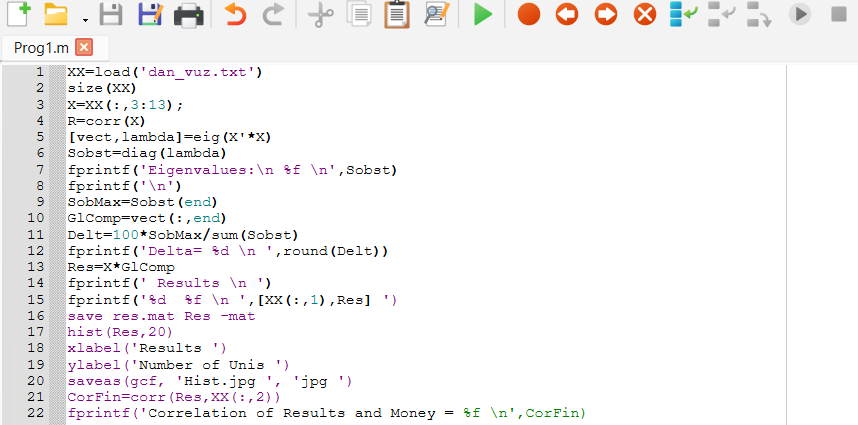Go to previous breakpoint
Image resolution: width=858 pixels, height=425 pixels.
coord(567,15)
